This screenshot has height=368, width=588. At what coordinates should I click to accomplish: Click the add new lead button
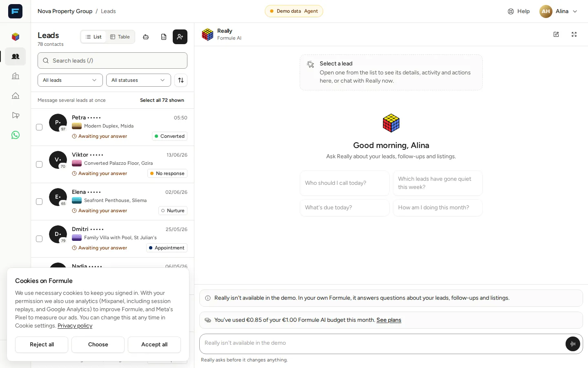pyautogui.click(x=180, y=37)
